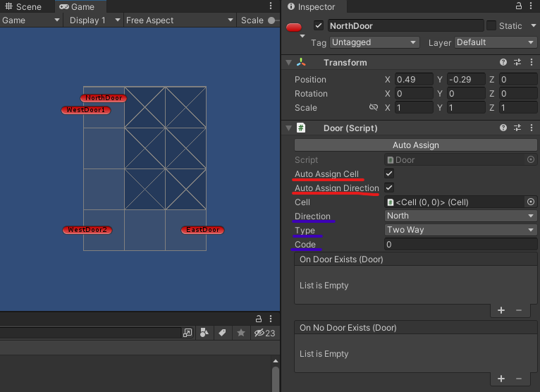Open the Layer Default dropdown
Screen dimensions: 540x392
tap(495, 42)
